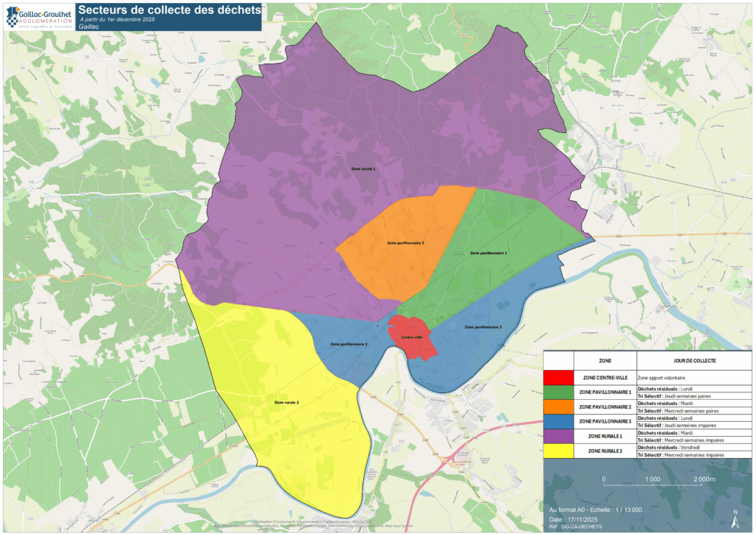Click the "Zone rurale 1" map label

point(362,169)
